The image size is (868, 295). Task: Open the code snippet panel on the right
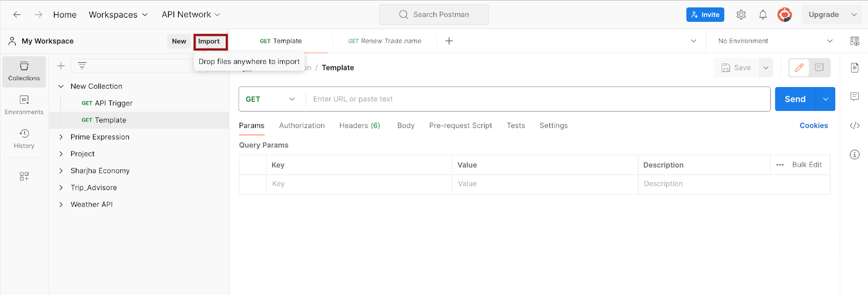coord(855,125)
